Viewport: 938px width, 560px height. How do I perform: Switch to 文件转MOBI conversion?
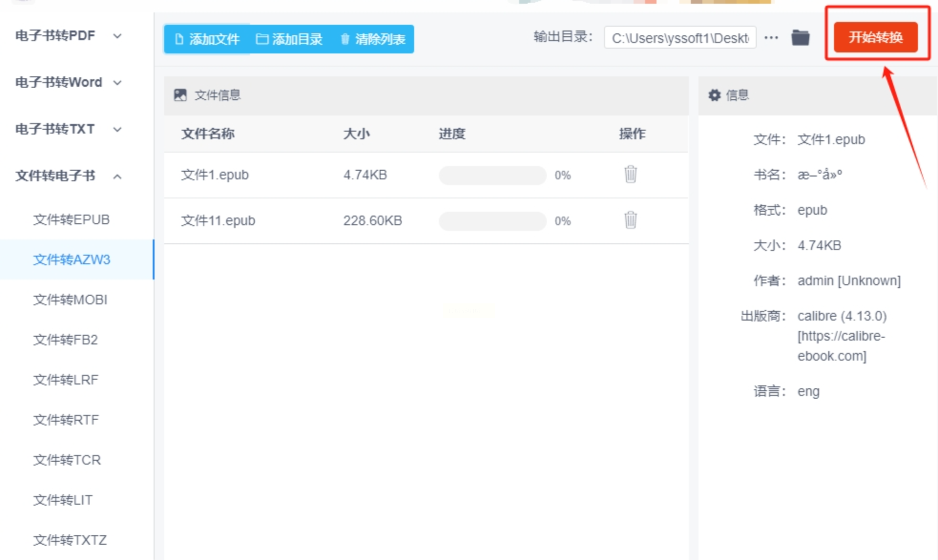[x=70, y=300]
